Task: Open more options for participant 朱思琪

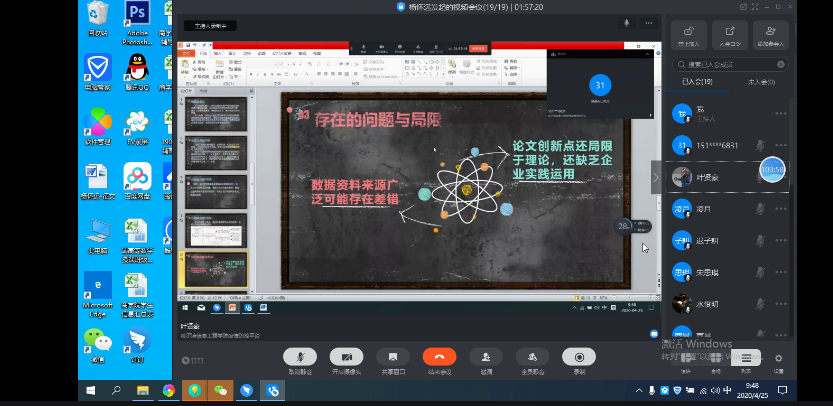Action: (781, 272)
